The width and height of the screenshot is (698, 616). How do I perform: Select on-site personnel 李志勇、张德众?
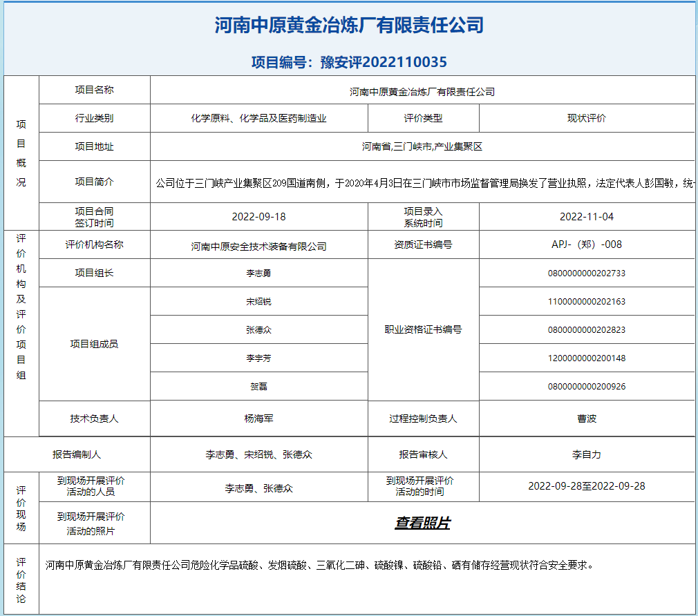click(x=259, y=488)
